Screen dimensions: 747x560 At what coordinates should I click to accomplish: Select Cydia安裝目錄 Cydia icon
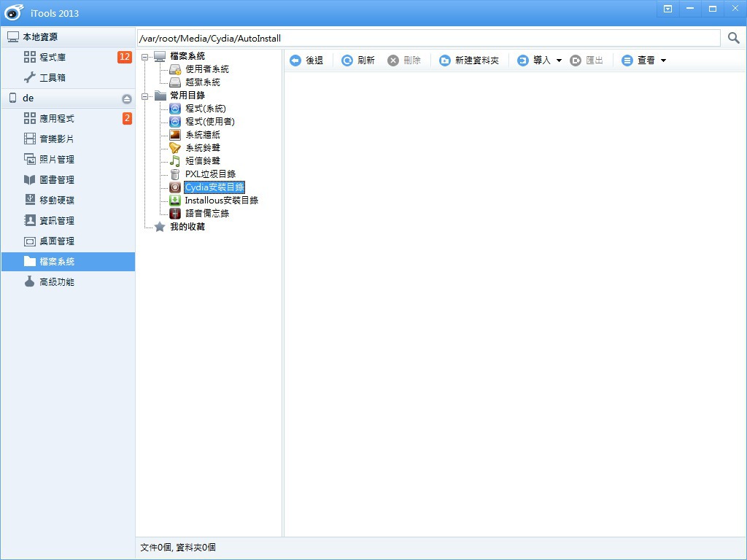coord(175,187)
